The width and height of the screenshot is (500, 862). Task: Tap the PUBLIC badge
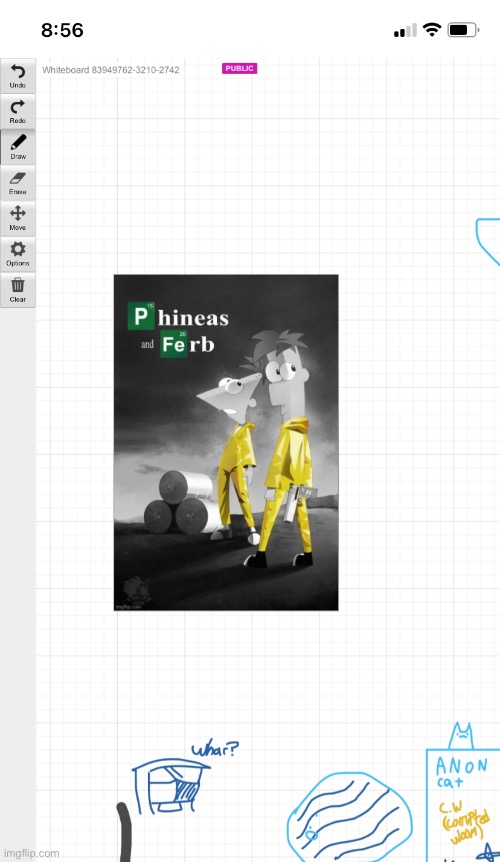[239, 68]
